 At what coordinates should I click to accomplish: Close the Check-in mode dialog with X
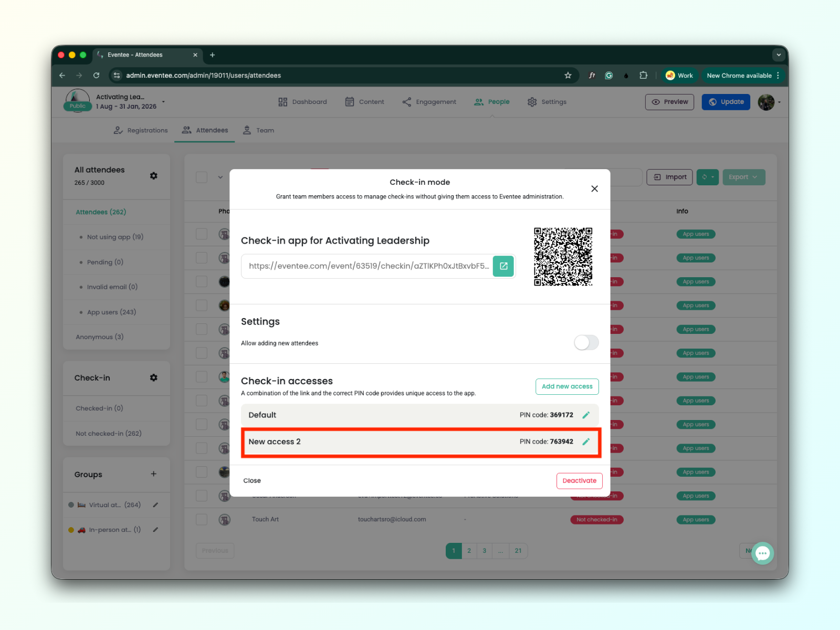[594, 189]
